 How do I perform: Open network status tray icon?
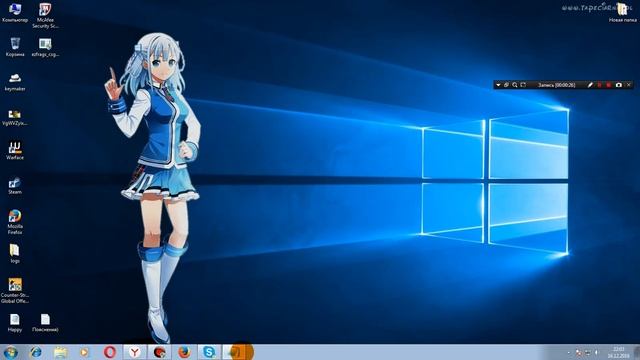point(588,353)
